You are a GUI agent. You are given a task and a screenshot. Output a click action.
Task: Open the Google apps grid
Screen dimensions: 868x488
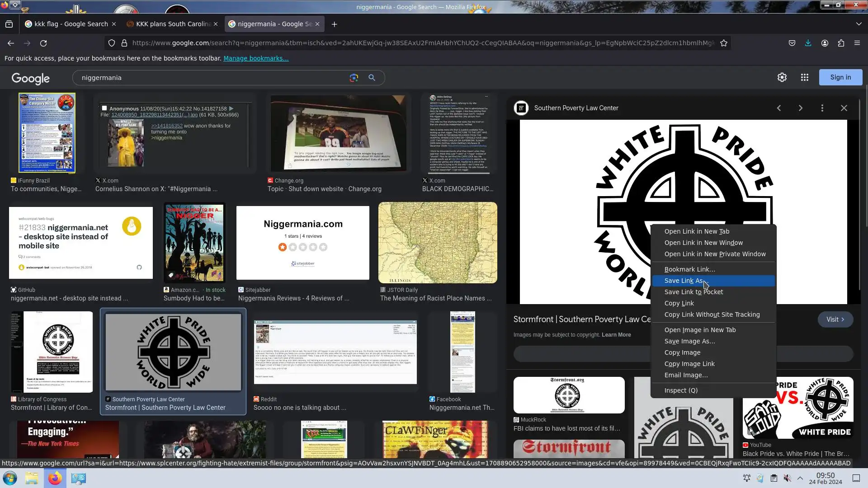click(x=804, y=77)
